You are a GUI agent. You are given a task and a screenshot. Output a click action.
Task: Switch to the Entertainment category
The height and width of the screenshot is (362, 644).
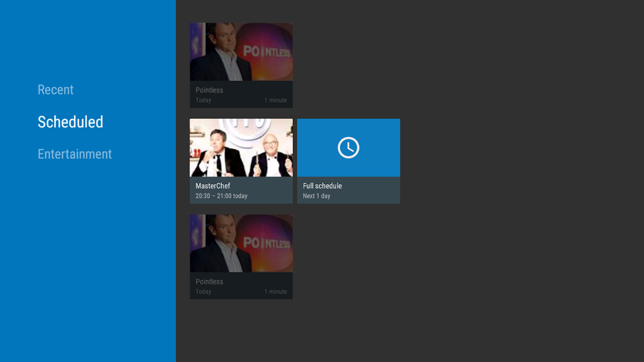(75, 154)
